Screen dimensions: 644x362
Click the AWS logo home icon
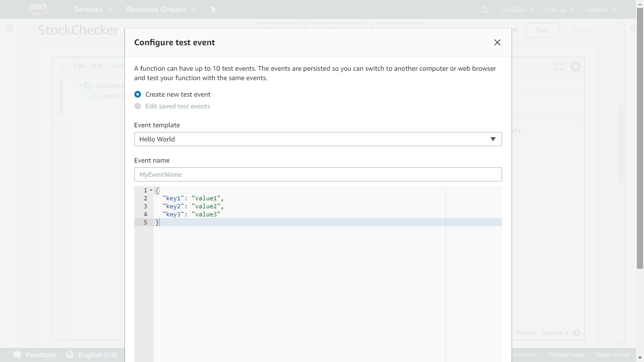pos(38,9)
